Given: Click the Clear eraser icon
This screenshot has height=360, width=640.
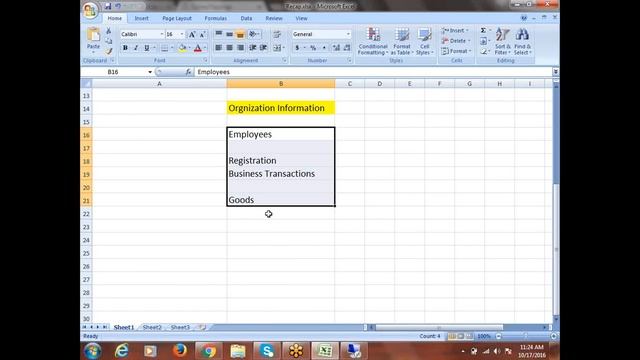Looking at the screenshot, I should coord(483,51).
